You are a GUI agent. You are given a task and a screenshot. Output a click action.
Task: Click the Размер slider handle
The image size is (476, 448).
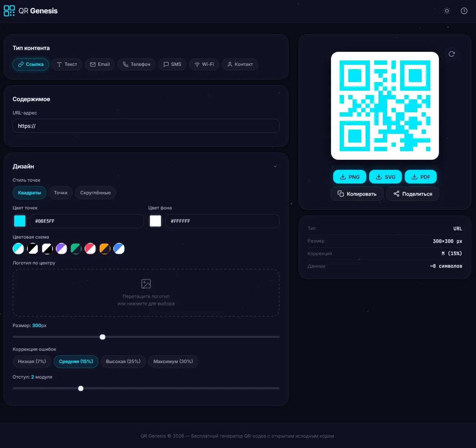point(103,337)
